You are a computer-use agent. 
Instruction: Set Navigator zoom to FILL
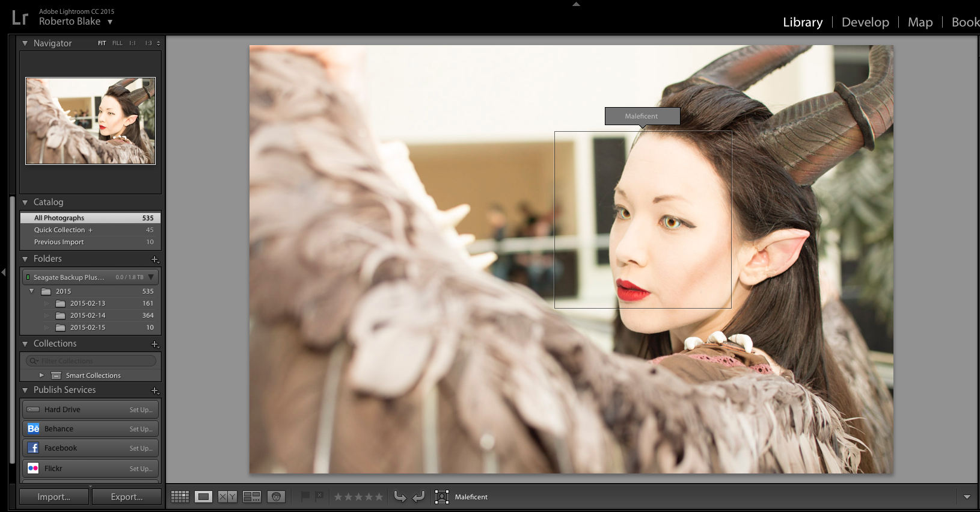[117, 43]
